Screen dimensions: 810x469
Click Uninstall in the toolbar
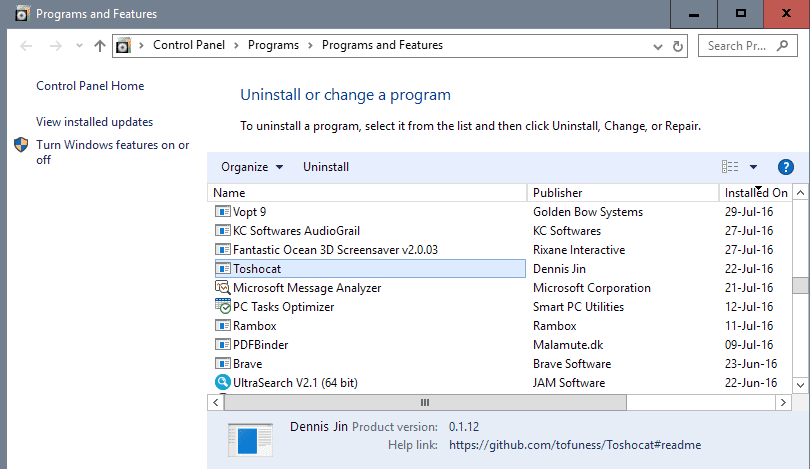tap(326, 167)
